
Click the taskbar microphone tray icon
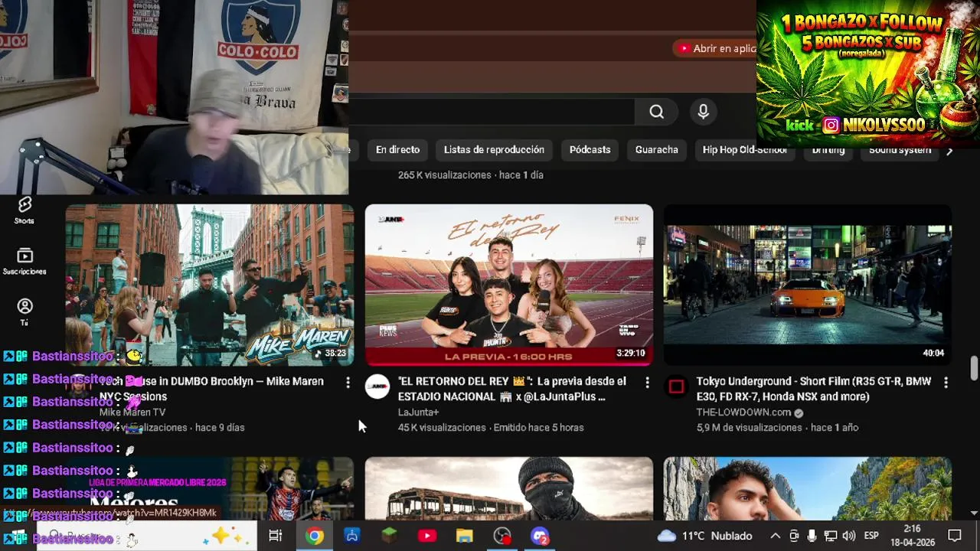(x=812, y=536)
